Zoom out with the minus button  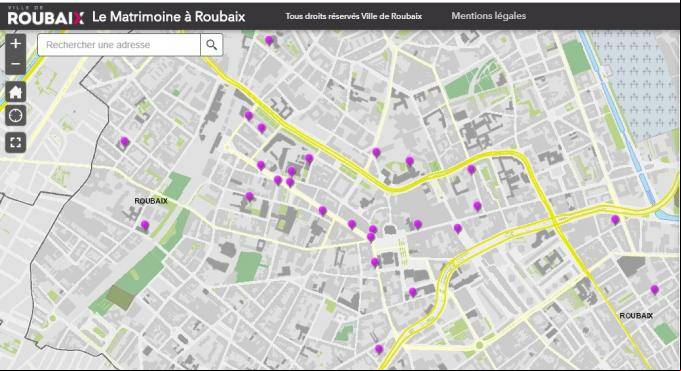click(16, 65)
